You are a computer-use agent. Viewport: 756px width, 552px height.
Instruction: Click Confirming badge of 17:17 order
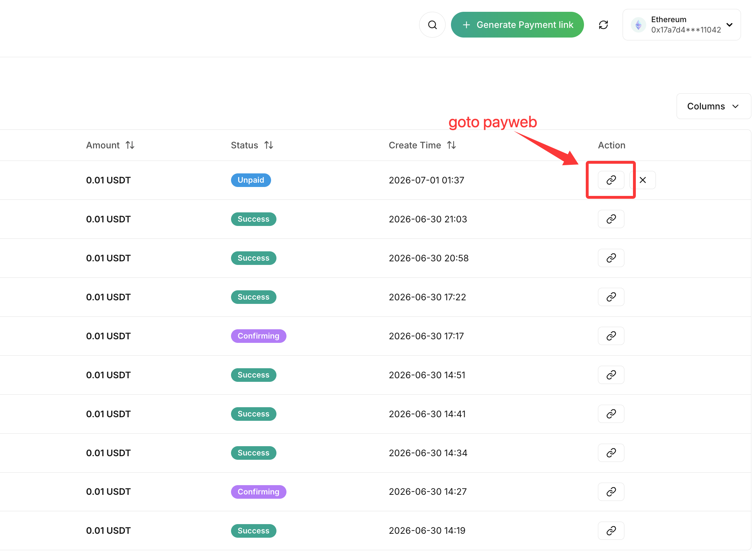pos(258,336)
